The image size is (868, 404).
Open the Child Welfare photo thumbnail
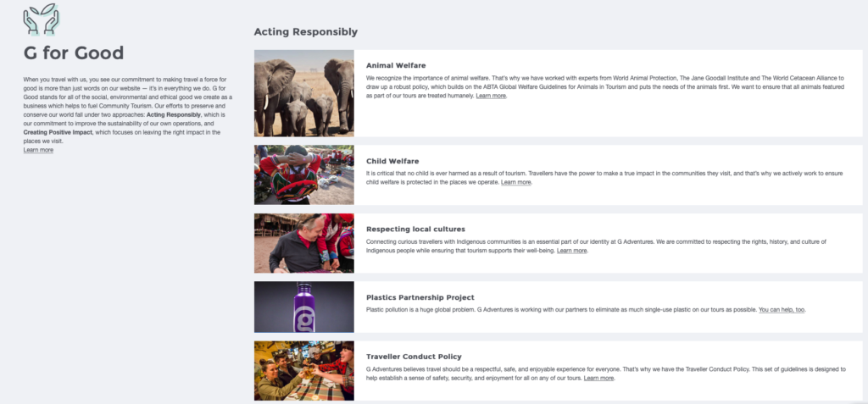pyautogui.click(x=303, y=174)
